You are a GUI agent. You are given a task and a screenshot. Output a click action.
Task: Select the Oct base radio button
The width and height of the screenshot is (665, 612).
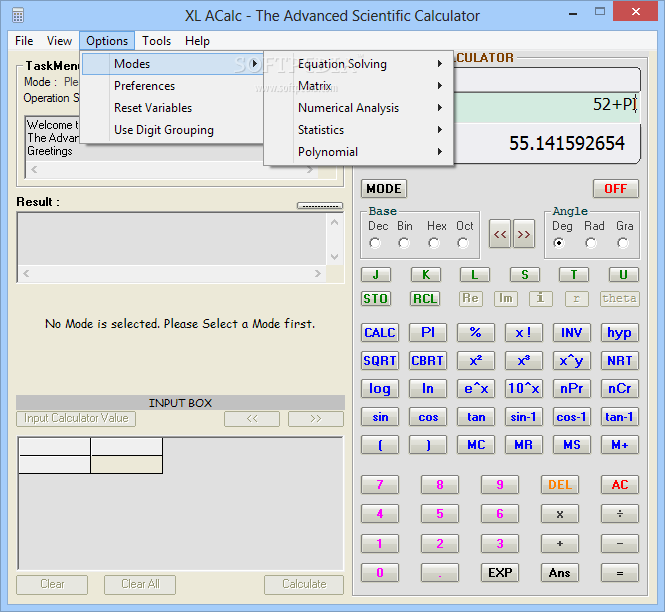tap(463, 243)
